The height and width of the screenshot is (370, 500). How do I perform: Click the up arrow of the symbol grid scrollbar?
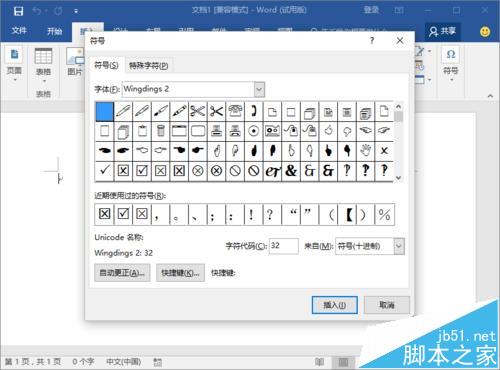(x=398, y=106)
